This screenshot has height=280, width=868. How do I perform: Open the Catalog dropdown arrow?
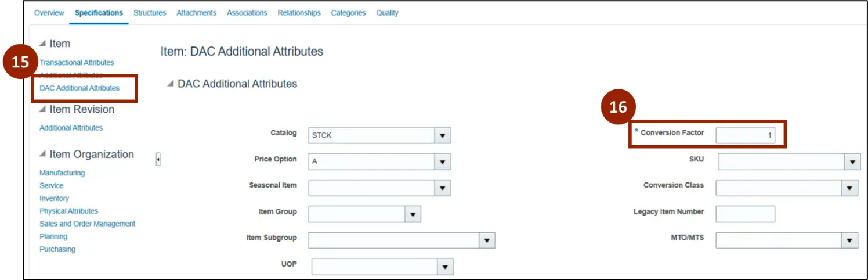443,135
